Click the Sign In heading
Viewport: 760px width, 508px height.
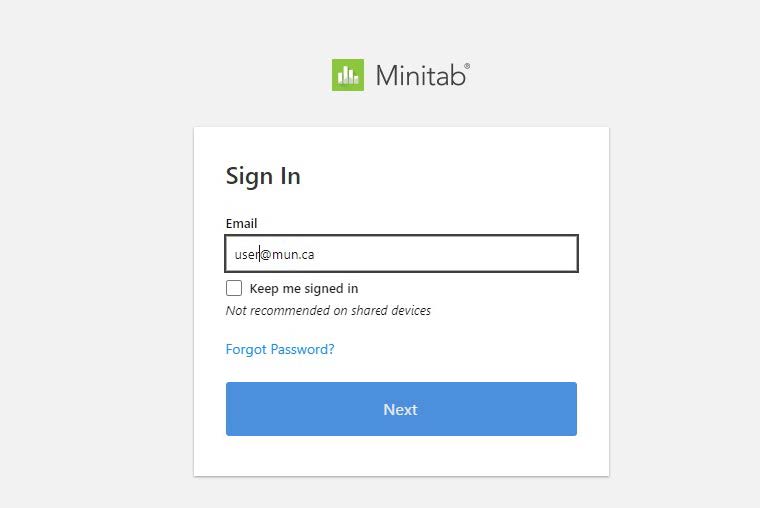(x=263, y=176)
